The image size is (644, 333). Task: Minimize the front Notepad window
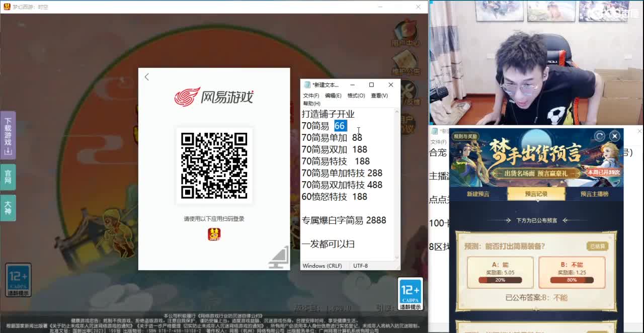point(352,85)
